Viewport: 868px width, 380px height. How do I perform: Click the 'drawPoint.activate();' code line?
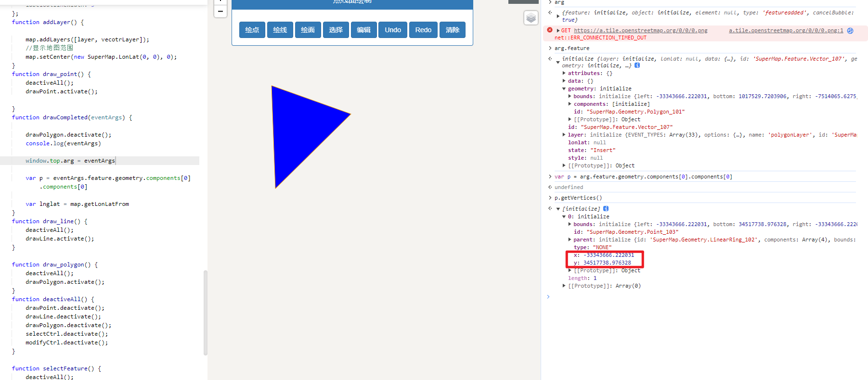pos(62,91)
